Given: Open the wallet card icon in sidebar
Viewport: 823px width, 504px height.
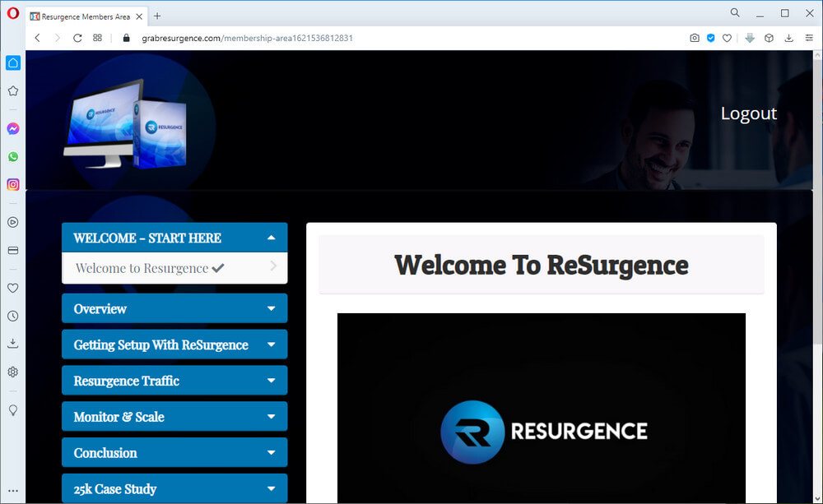Looking at the screenshot, I should (13, 250).
